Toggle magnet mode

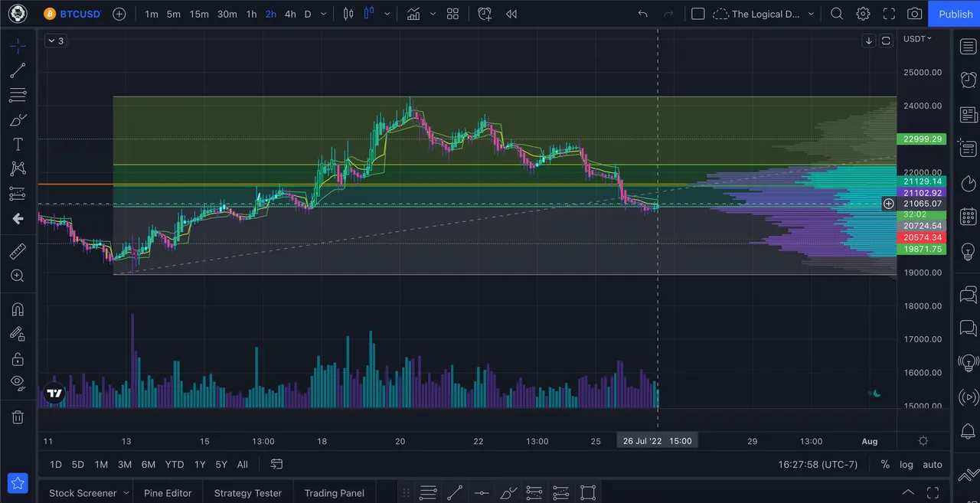coord(18,309)
